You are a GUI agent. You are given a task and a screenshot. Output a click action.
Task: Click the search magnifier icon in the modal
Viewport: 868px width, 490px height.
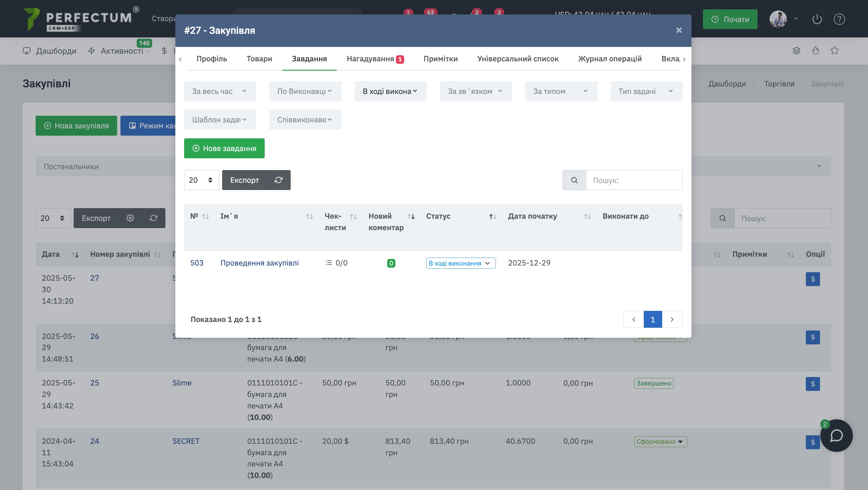574,180
